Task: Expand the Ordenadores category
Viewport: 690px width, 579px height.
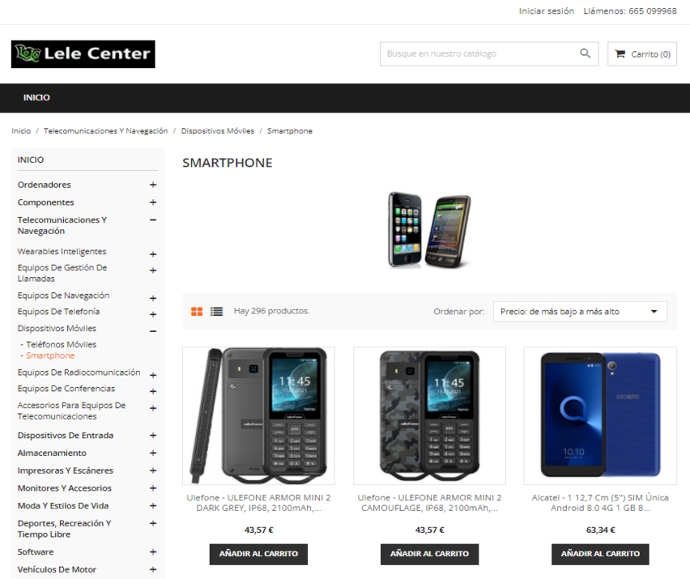Action: [153, 185]
